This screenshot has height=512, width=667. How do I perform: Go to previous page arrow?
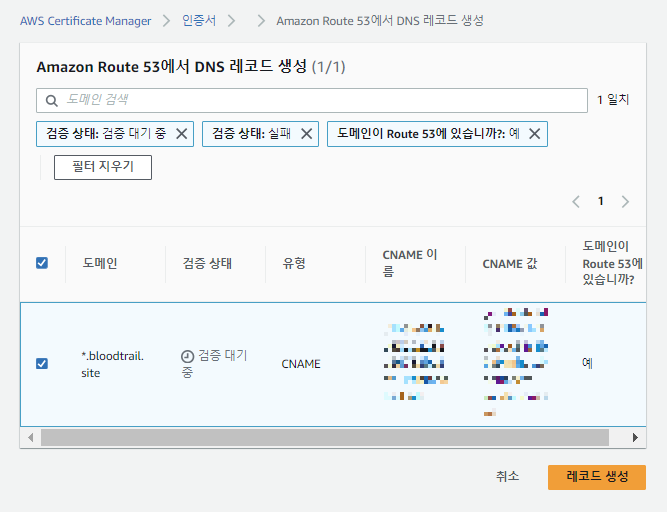576,202
